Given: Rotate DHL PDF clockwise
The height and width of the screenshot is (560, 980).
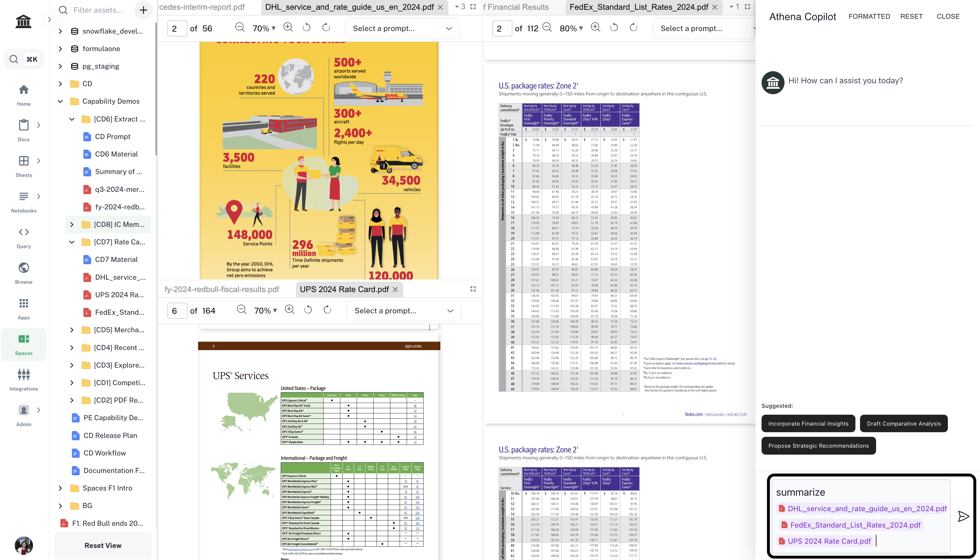Looking at the screenshot, I should pyautogui.click(x=326, y=27).
